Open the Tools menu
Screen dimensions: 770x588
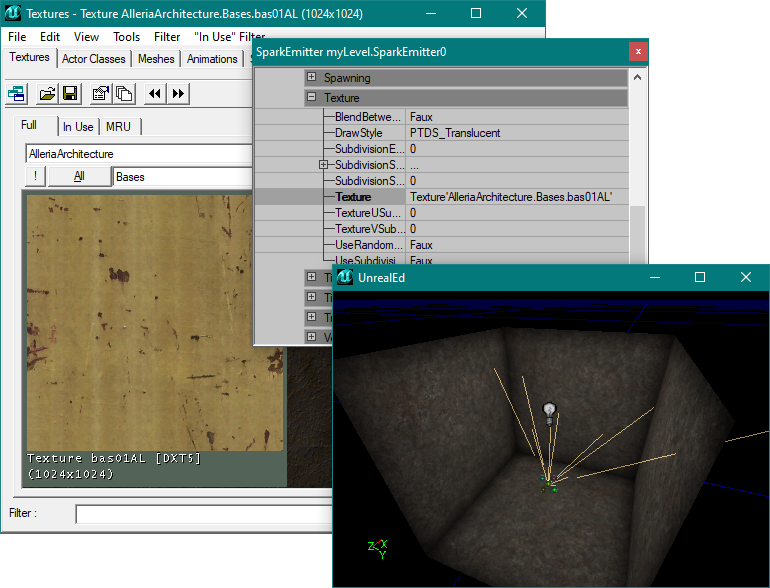point(127,37)
